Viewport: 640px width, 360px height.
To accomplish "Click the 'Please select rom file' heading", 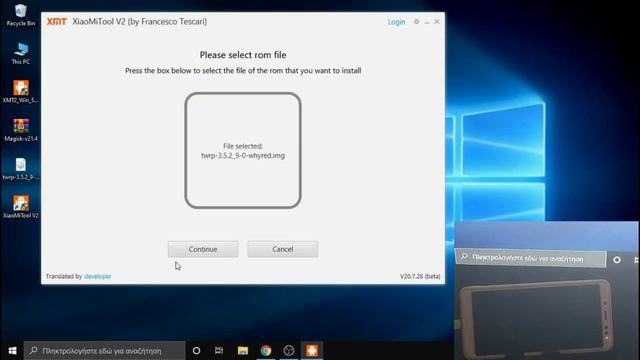I will click(243, 55).
